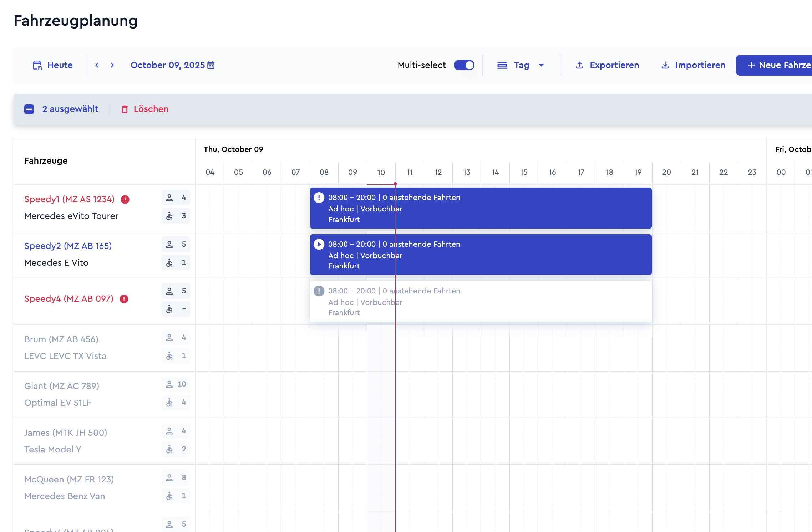Screen dimensions: 812x532
Task: Click the grey exclamation icon on Speedy4's shift
Action: click(319, 291)
